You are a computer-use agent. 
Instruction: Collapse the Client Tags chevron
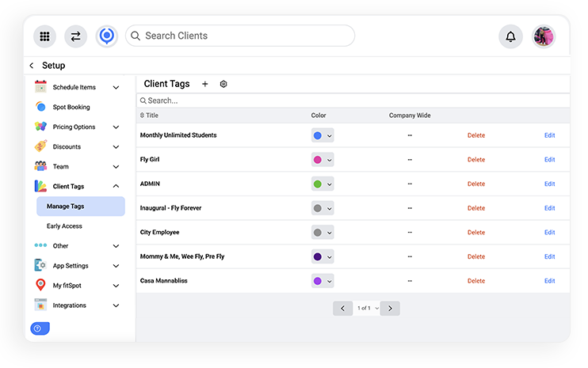tap(116, 186)
